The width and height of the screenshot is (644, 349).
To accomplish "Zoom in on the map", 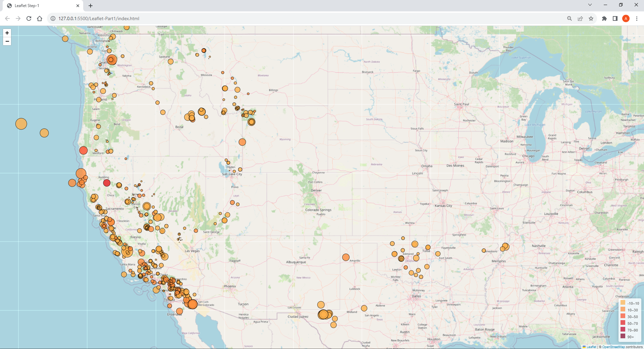I will pos(7,33).
